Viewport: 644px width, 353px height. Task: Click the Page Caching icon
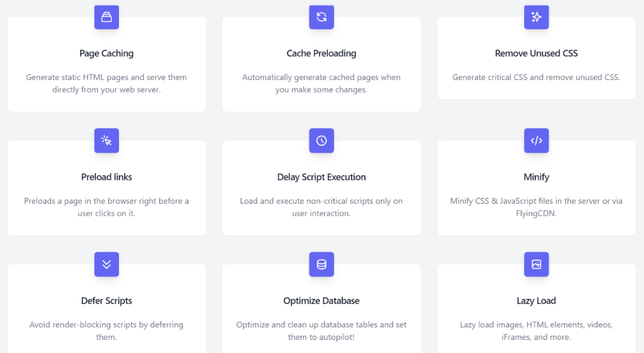click(x=106, y=17)
